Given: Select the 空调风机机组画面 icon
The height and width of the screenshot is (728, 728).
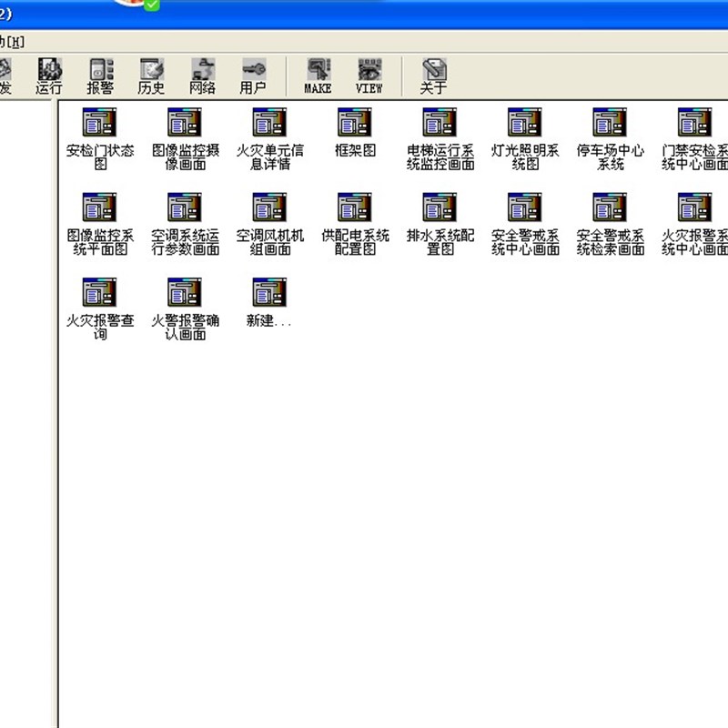Looking at the screenshot, I should (x=269, y=207).
